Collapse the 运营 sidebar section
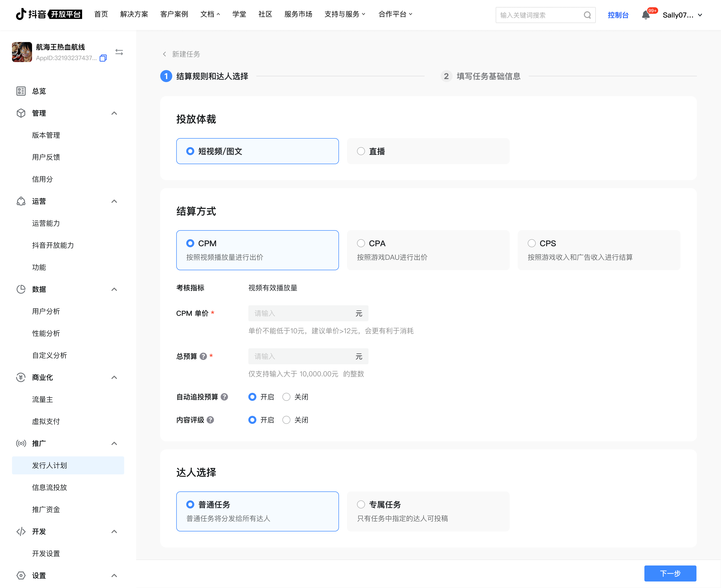The image size is (721, 588). [x=114, y=201]
